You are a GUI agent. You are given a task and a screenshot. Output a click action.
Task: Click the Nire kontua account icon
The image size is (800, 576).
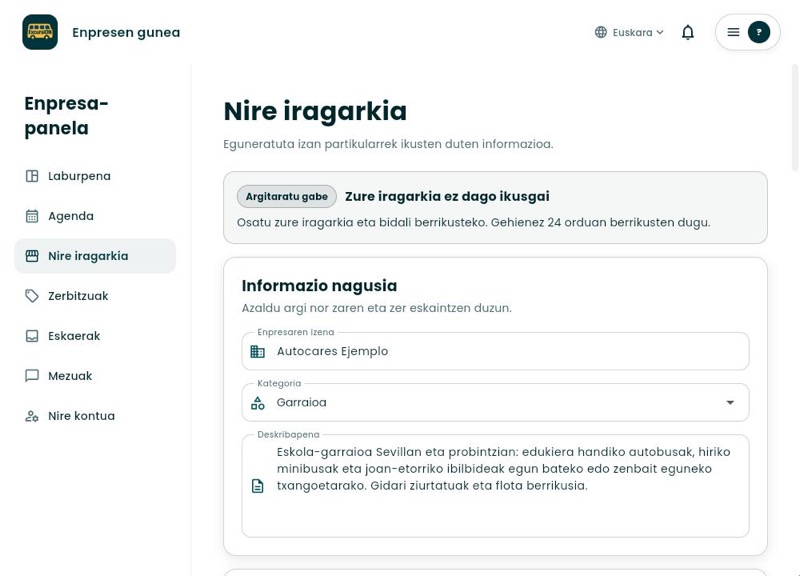32,416
